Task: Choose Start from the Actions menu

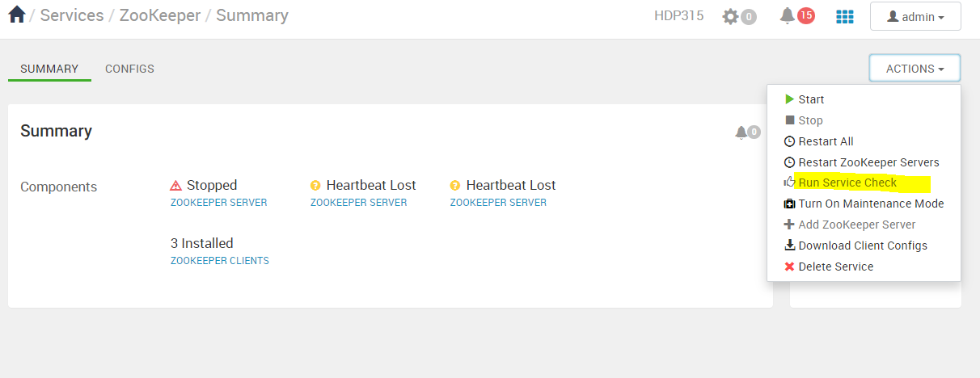Action: pyautogui.click(x=811, y=99)
